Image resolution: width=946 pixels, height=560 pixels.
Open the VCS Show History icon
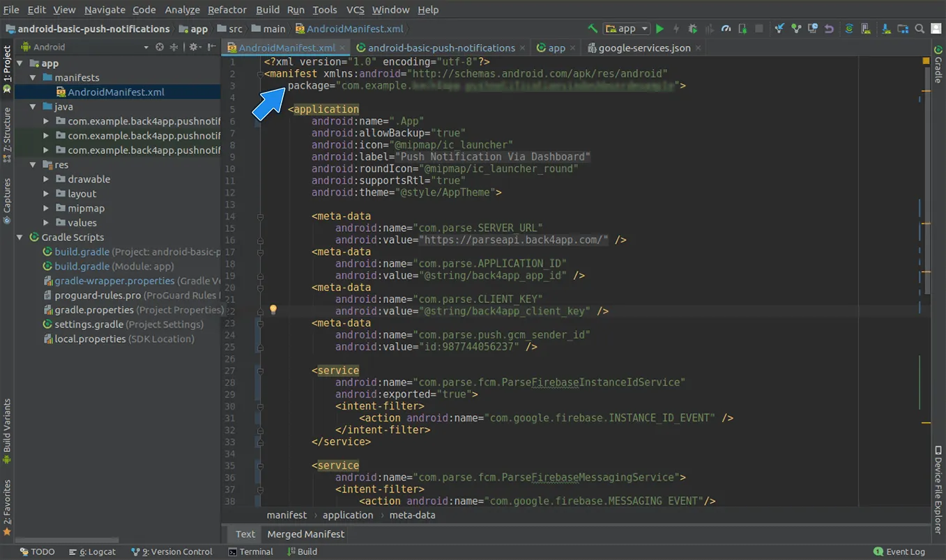tap(813, 29)
